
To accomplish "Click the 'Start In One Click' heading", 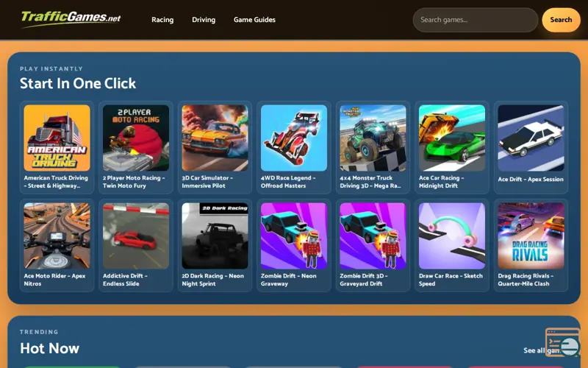I will click(78, 83).
